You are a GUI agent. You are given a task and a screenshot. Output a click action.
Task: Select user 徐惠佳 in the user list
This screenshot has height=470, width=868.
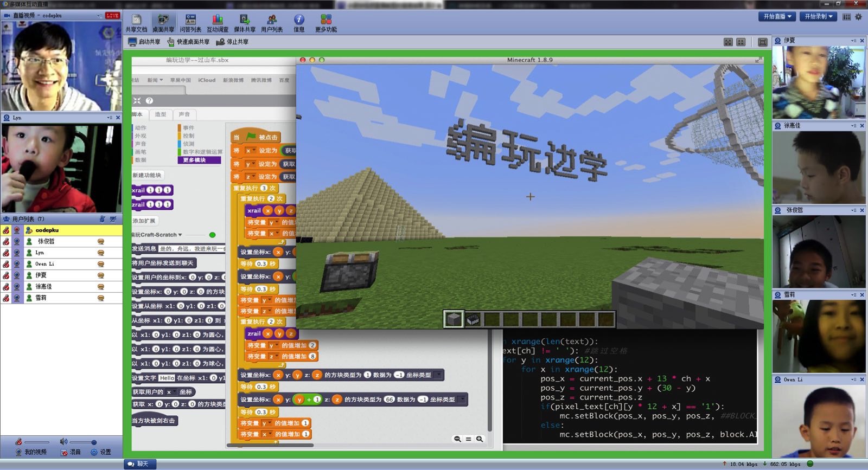[x=44, y=287]
